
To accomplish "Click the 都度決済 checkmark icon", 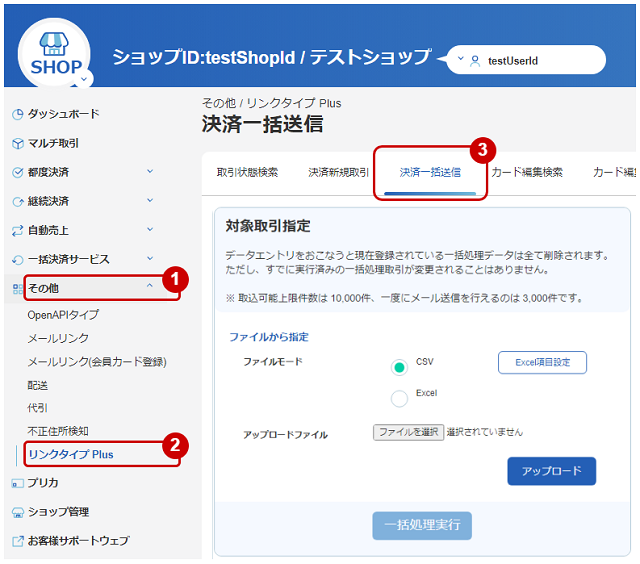I will [x=17, y=173].
